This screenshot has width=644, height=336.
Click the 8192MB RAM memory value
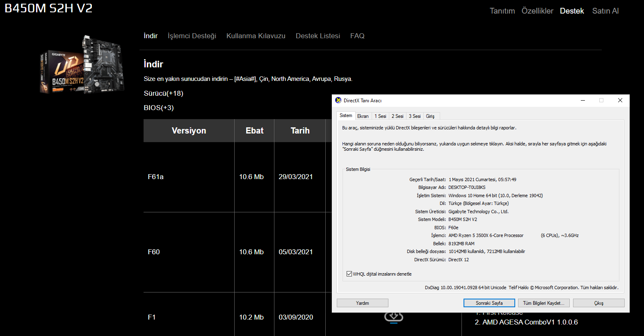click(461, 244)
